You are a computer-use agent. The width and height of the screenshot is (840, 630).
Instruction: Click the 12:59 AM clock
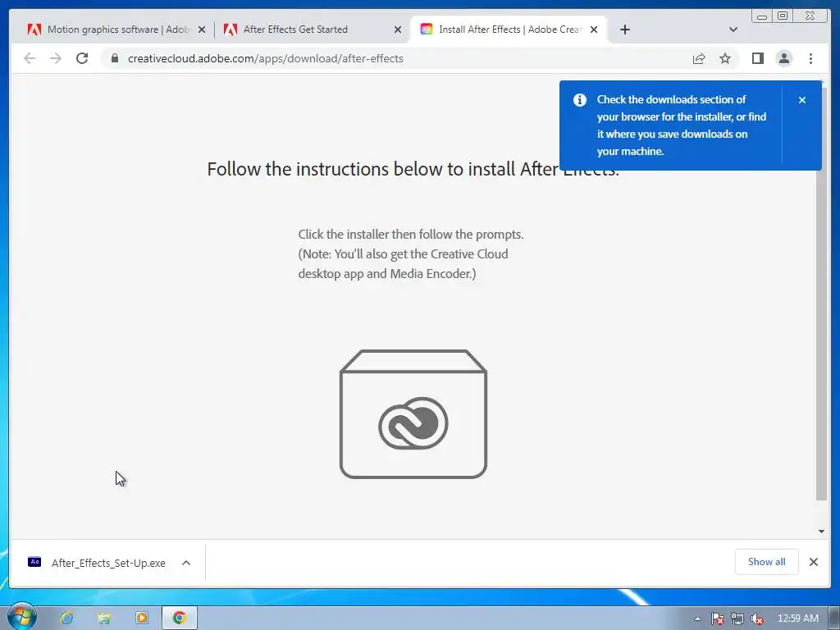coord(797,619)
